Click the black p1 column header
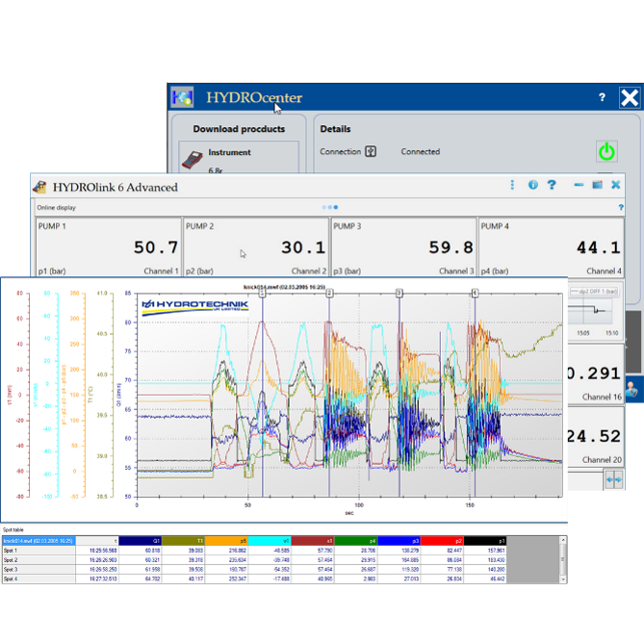This screenshot has height=644, width=644. (x=485, y=541)
